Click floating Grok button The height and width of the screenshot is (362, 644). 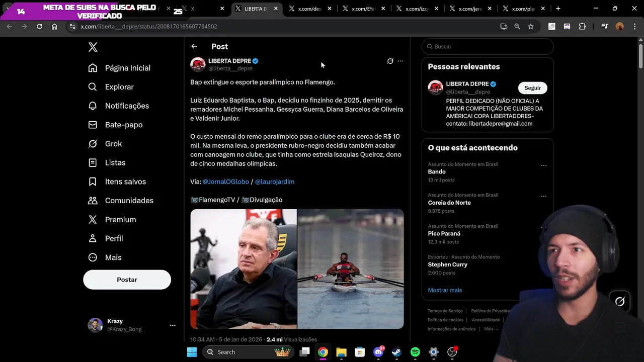(620, 301)
